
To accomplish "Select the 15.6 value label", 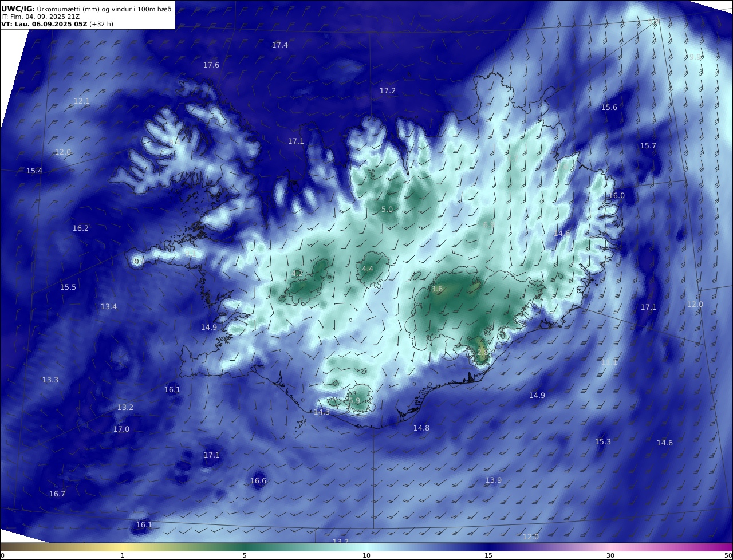I will [609, 108].
